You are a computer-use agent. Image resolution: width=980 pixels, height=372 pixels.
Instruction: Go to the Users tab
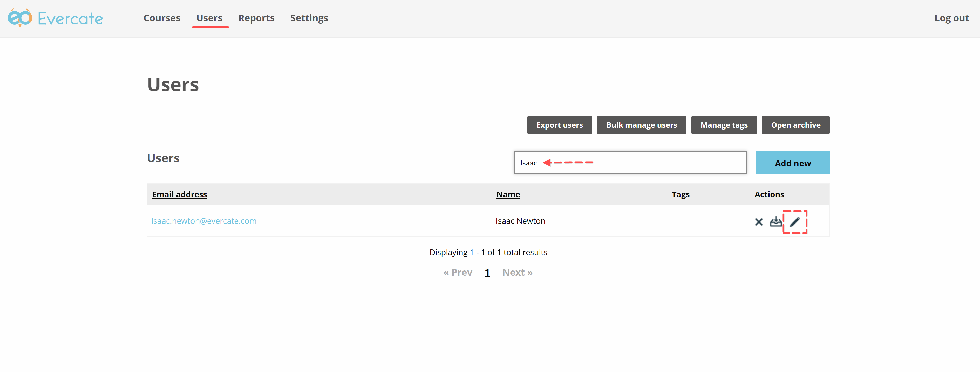pos(209,18)
